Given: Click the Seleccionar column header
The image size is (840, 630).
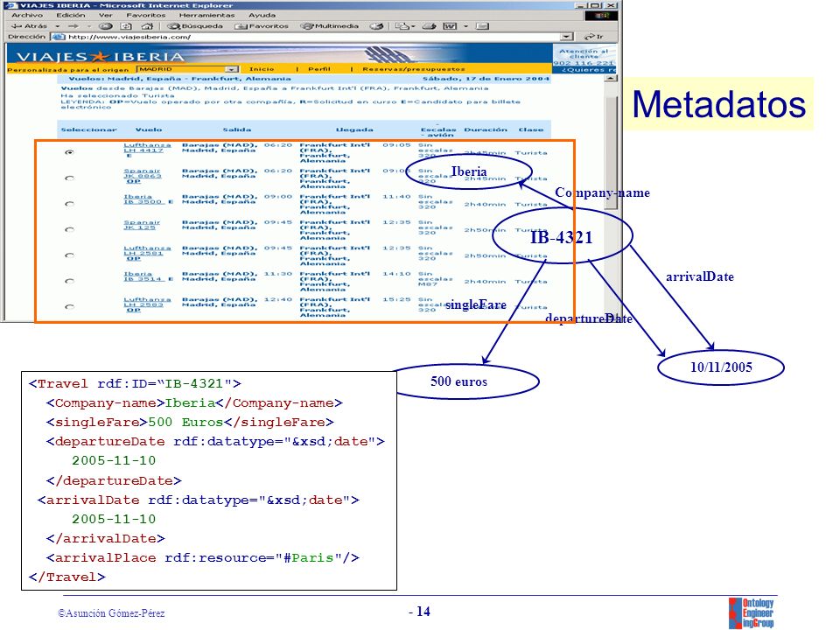Looking at the screenshot, I should point(88,129).
